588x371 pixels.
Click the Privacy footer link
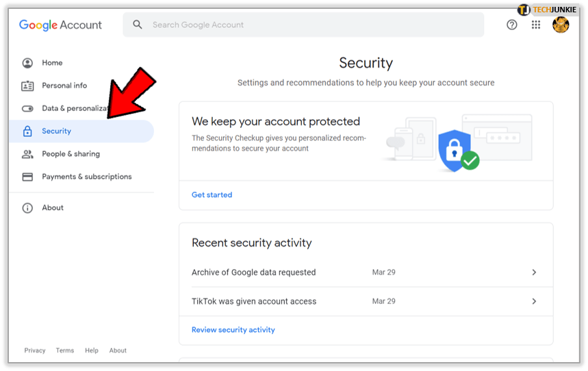tap(35, 350)
